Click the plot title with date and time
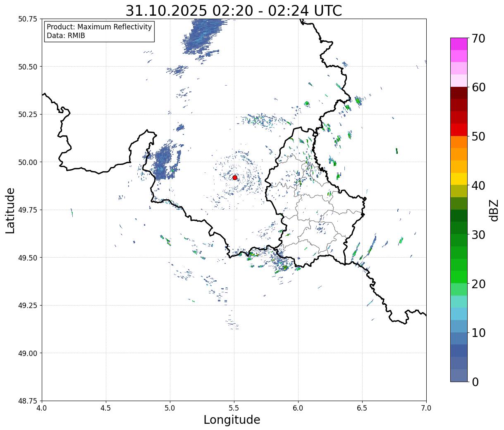The width and height of the screenshot is (504, 430). pos(234,11)
